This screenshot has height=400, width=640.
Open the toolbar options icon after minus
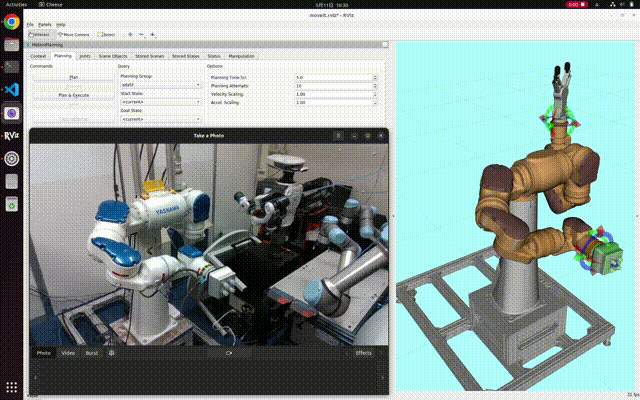pos(153,35)
